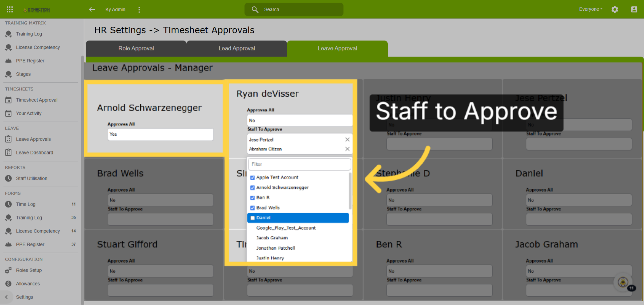Switch to the Lead Approval tab
The width and height of the screenshot is (644, 305).
pyautogui.click(x=237, y=49)
